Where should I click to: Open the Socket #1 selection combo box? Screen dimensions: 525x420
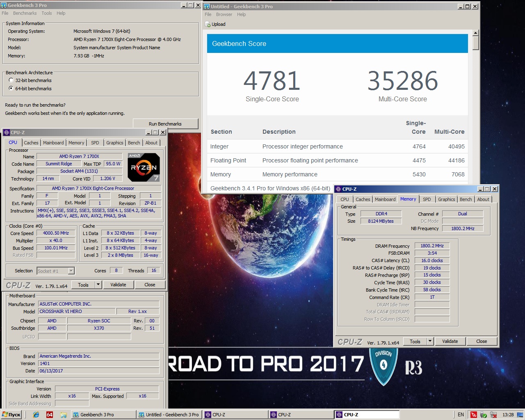click(56, 271)
